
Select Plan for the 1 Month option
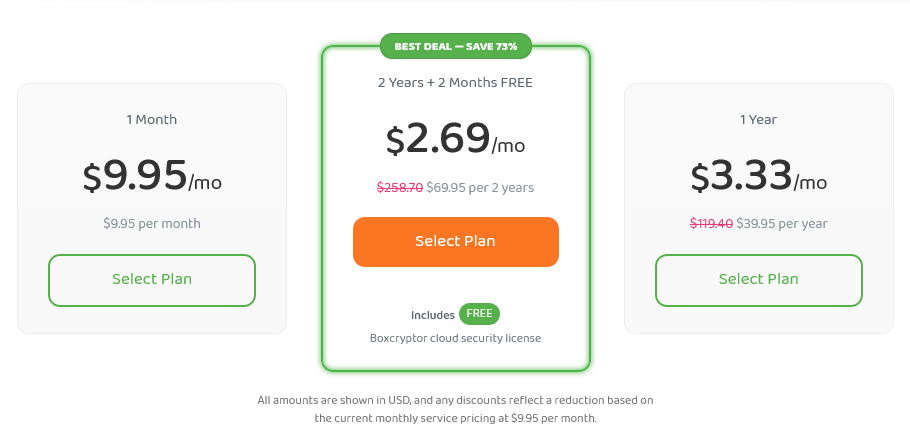(x=152, y=280)
